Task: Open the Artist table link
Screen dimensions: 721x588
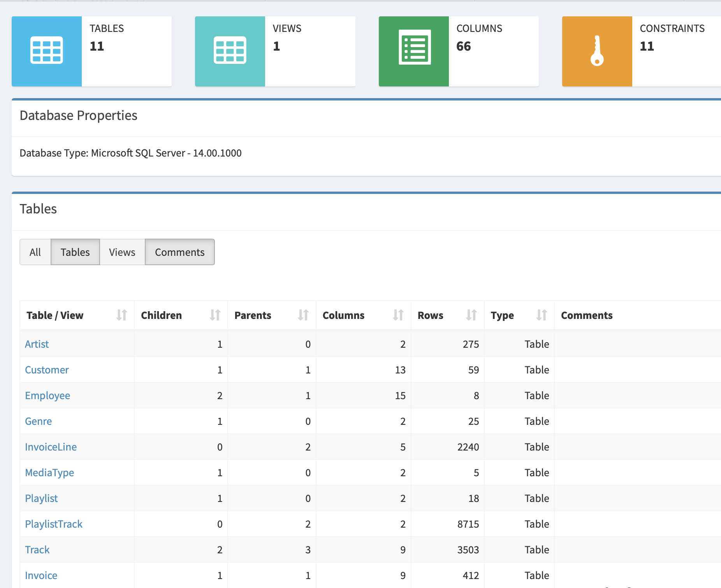Action: click(x=37, y=344)
